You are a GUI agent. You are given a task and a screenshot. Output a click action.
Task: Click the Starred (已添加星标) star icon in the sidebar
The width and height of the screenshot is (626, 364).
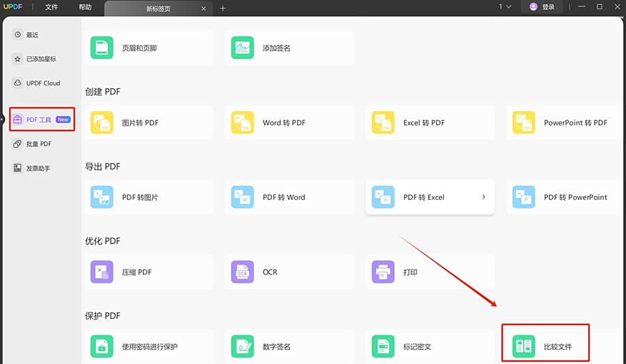17,59
